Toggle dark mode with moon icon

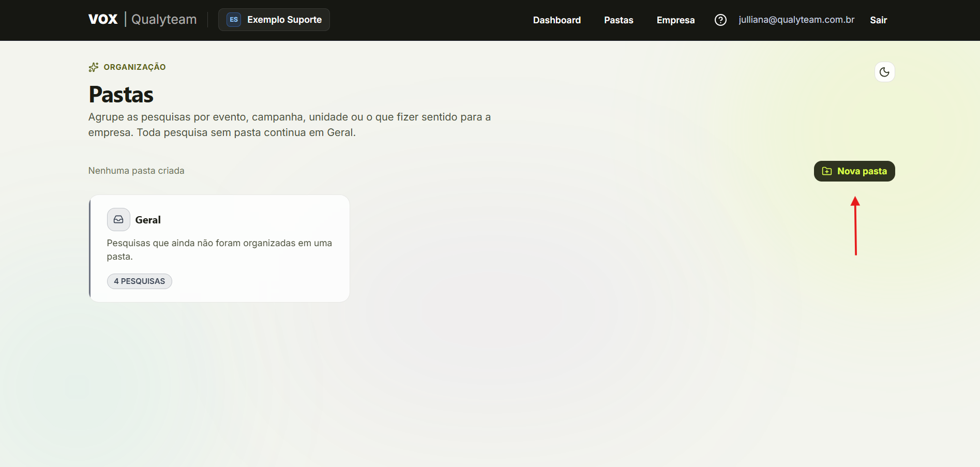coord(884,72)
